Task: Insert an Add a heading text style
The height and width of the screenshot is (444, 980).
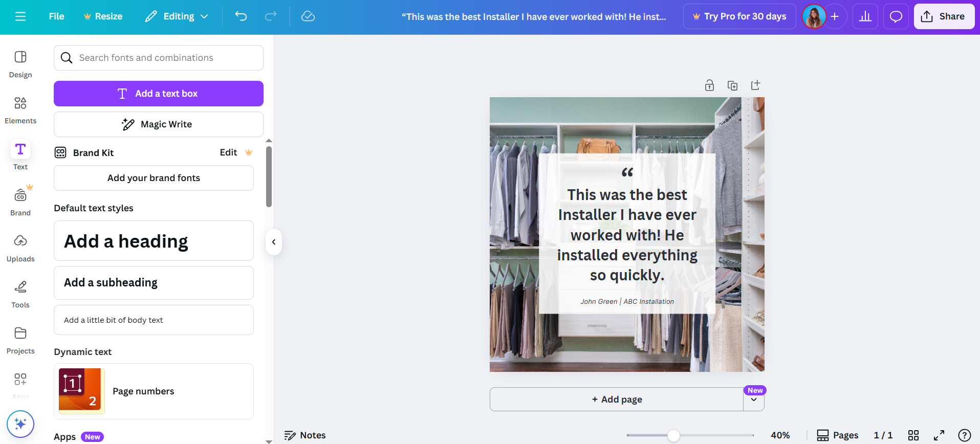Action: [x=154, y=241]
